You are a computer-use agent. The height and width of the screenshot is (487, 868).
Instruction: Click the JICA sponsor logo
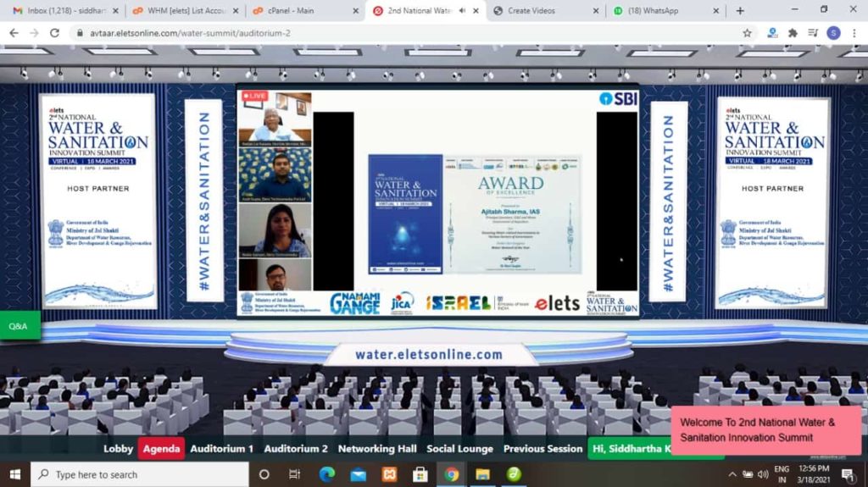402,303
